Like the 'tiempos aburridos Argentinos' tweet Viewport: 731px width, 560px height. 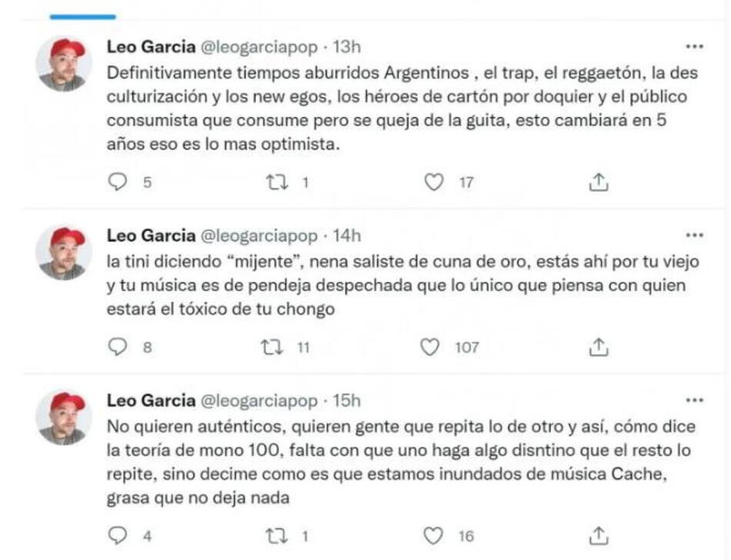[x=435, y=182]
